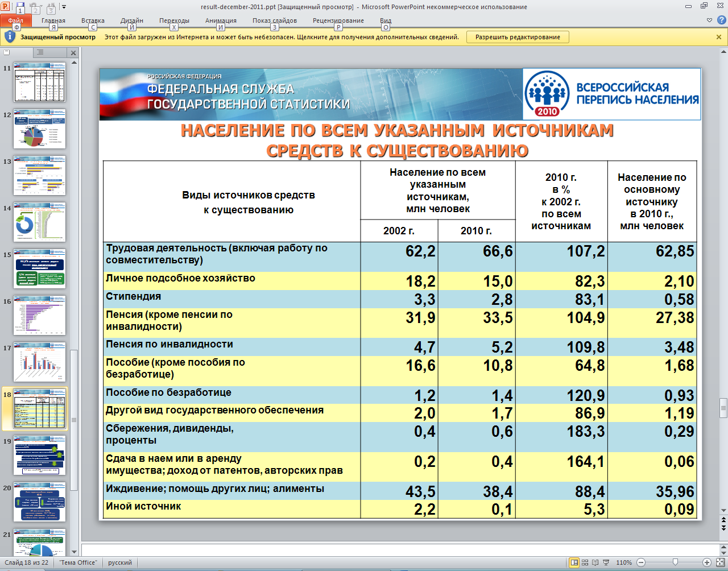Select slide 13 thumbnail

[x=39, y=175]
